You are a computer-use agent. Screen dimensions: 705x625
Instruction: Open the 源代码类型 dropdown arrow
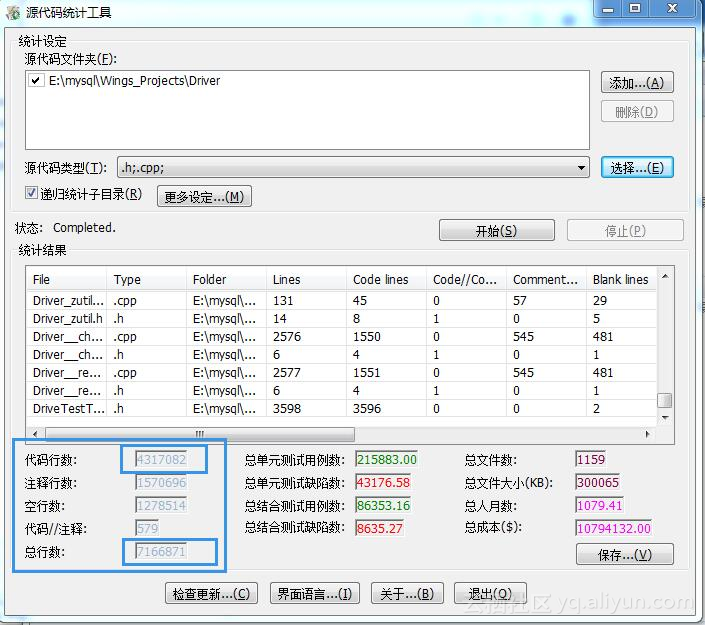coord(581,168)
